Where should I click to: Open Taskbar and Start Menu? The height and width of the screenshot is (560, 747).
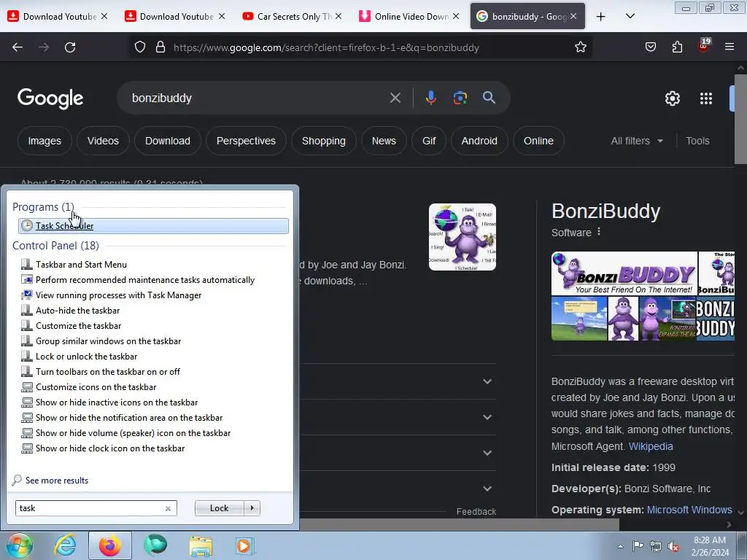coord(81,264)
